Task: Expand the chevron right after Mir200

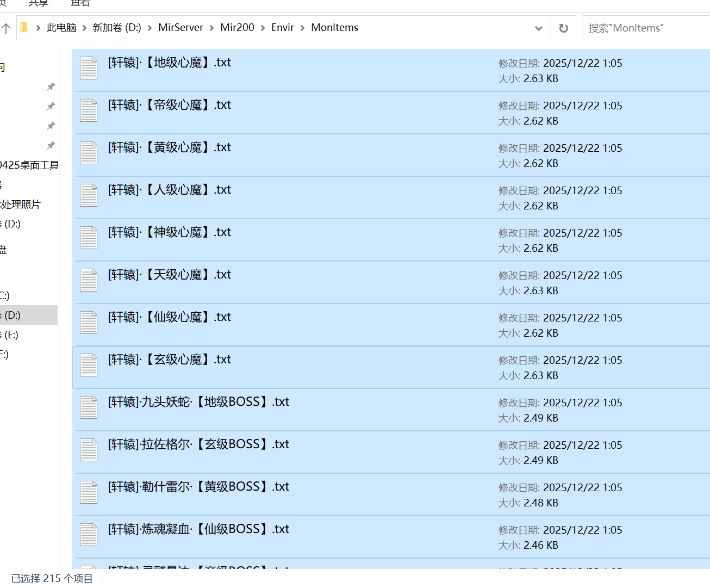Action: [x=263, y=28]
